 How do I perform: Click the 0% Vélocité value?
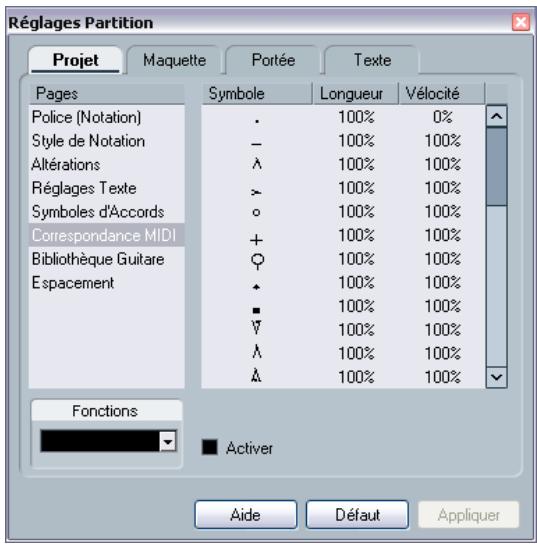pos(443,117)
